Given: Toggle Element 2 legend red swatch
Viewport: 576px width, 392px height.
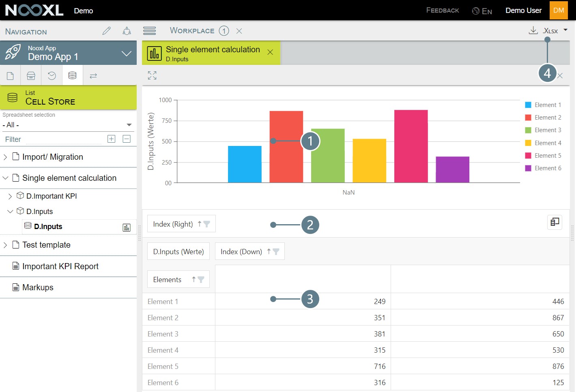Looking at the screenshot, I should click(528, 118).
